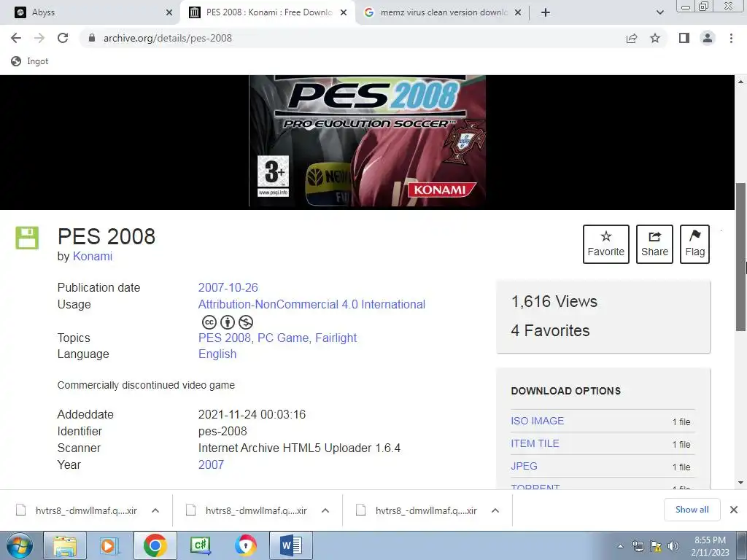The image size is (747, 560).
Task: Click scrollbar up arrow
Action: pos(741,82)
